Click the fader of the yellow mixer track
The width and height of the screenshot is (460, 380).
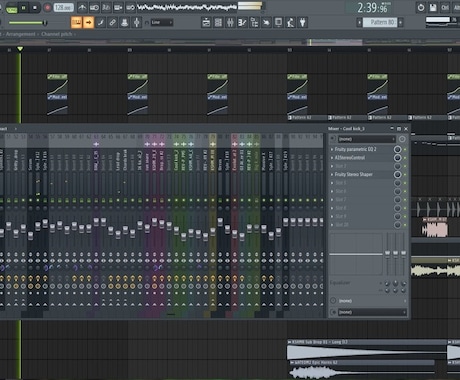pos(213,232)
